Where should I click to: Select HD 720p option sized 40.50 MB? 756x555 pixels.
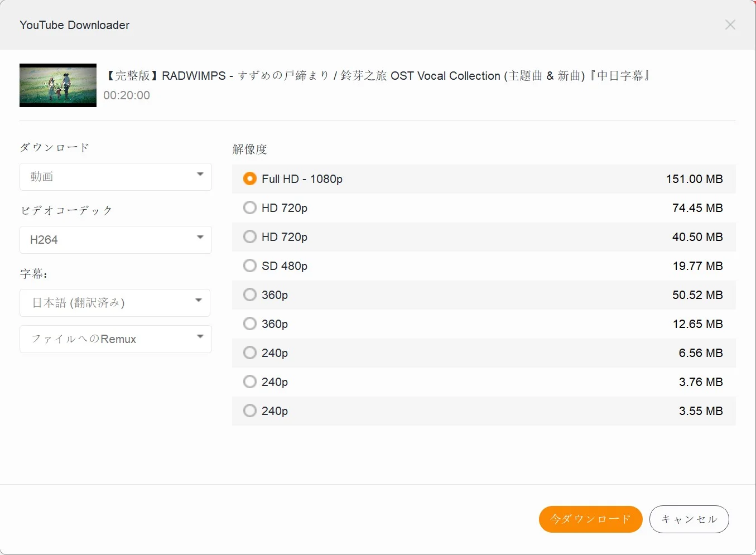250,237
